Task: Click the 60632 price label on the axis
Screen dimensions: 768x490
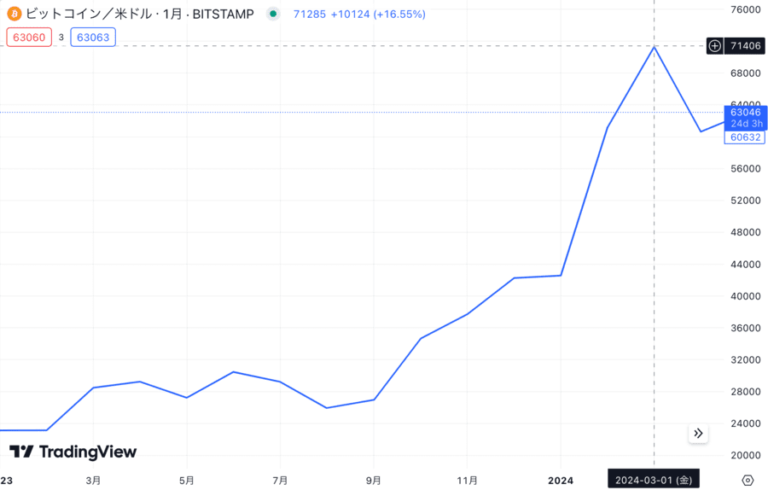Action: pyautogui.click(x=745, y=137)
